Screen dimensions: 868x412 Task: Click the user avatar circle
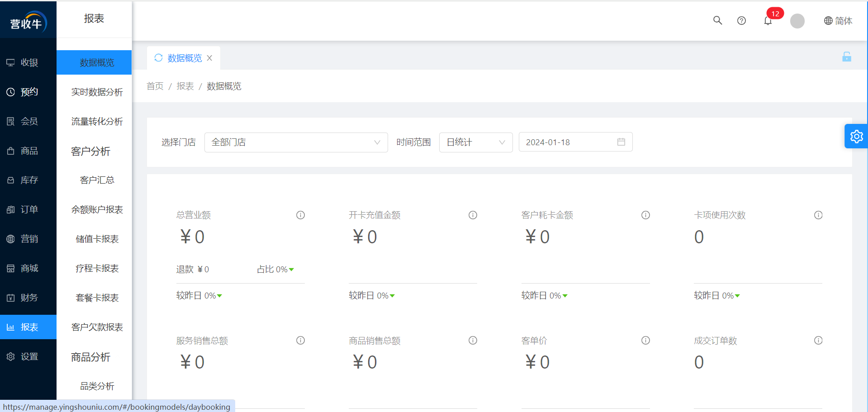pyautogui.click(x=797, y=21)
